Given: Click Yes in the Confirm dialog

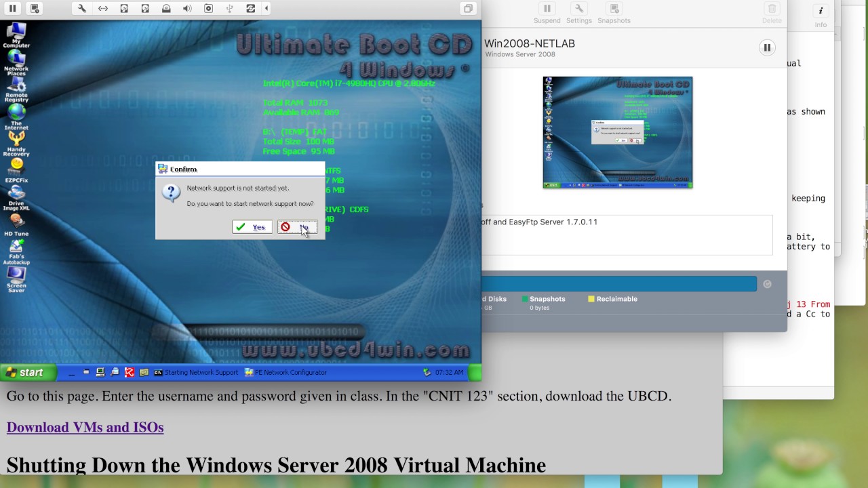Looking at the screenshot, I should [252, 227].
